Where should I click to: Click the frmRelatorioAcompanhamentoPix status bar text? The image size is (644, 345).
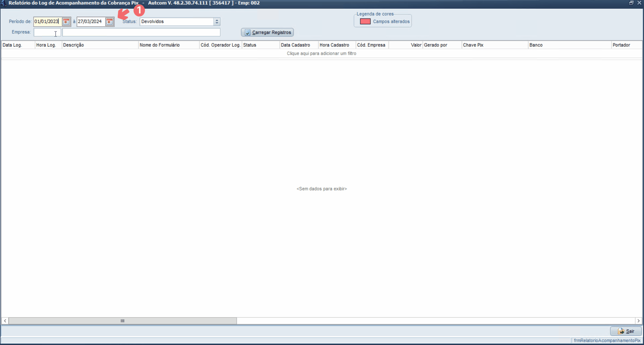click(607, 341)
